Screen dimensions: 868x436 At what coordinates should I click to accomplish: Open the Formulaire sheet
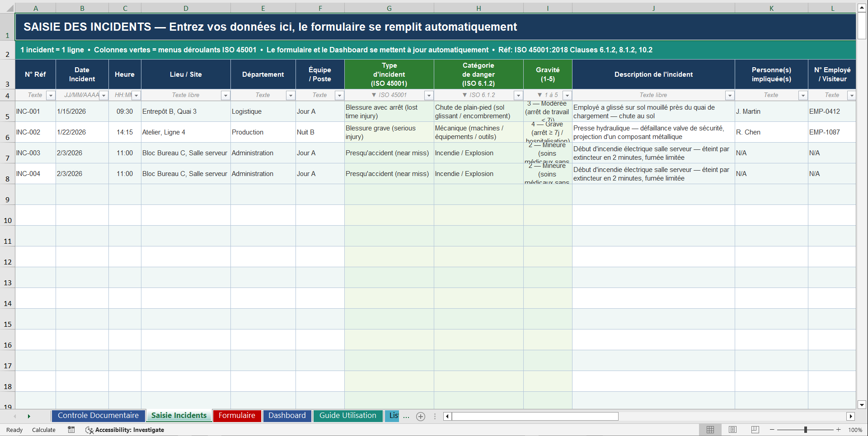point(237,416)
